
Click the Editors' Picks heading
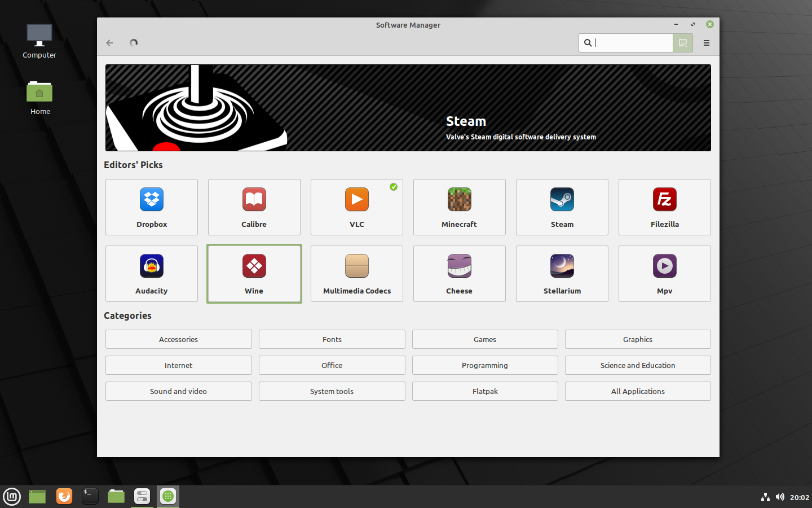(x=133, y=165)
